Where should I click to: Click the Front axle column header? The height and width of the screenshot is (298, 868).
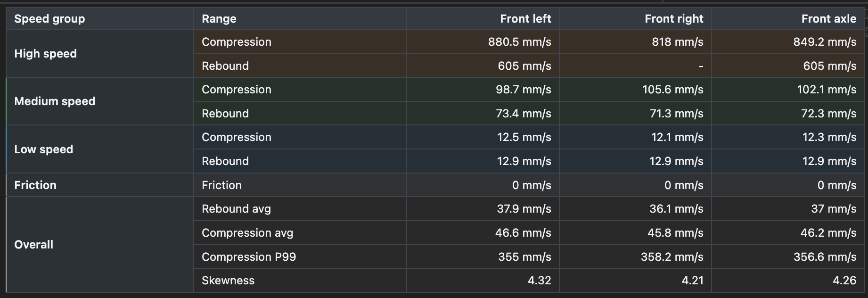tap(788, 19)
